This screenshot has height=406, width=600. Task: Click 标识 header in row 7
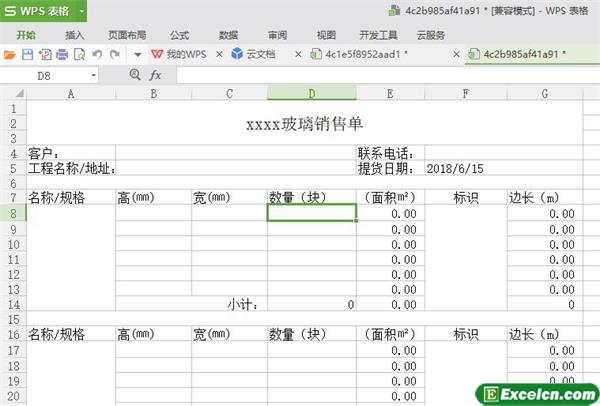(465, 197)
